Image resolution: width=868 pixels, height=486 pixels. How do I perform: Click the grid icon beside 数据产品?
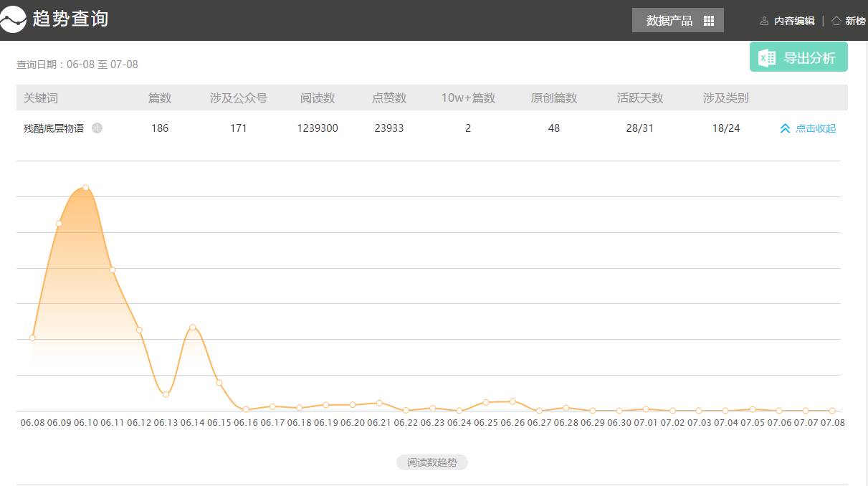coord(709,21)
